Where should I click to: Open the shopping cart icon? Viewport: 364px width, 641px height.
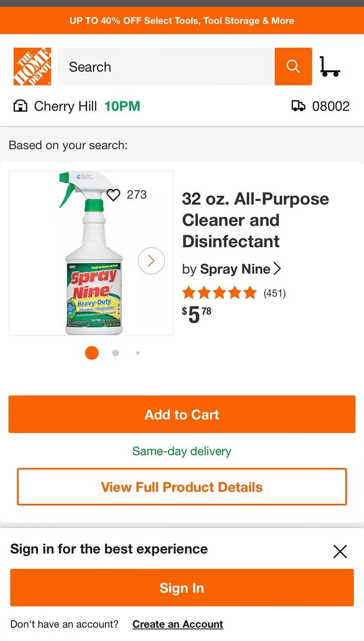point(330,67)
